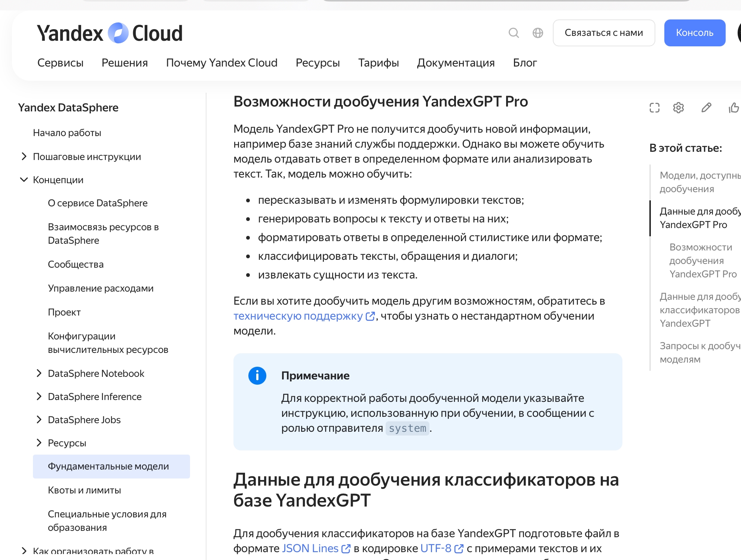Expand DataSphere Jobs subsection
The image size is (741, 560).
pyautogui.click(x=39, y=419)
